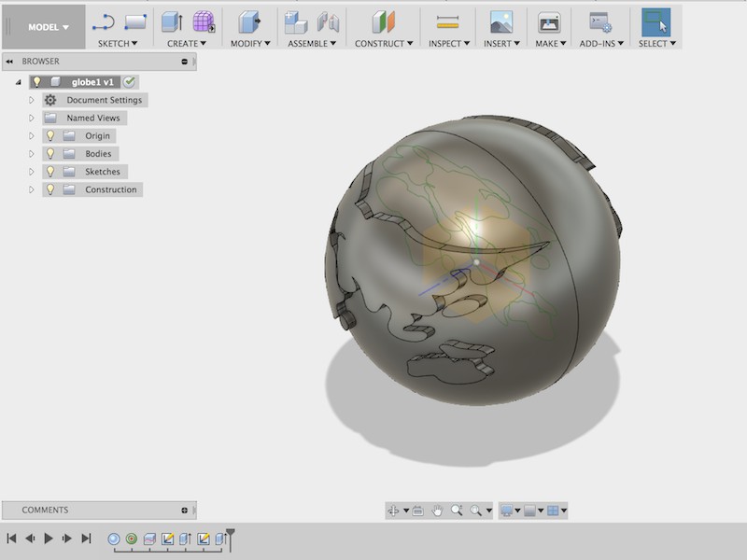Viewport: 747px width, 560px height.
Task: Select the Orbit navigation tool
Action: click(393, 511)
